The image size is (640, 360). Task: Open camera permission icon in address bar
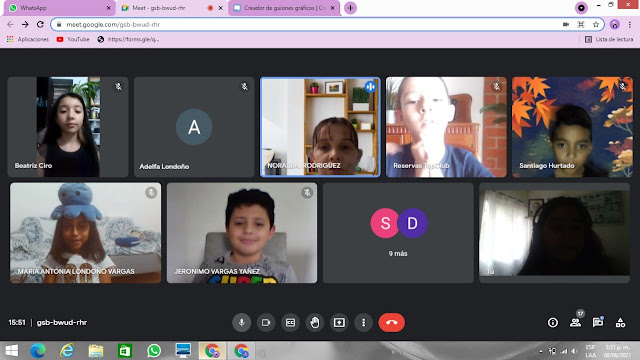pyautogui.click(x=566, y=24)
